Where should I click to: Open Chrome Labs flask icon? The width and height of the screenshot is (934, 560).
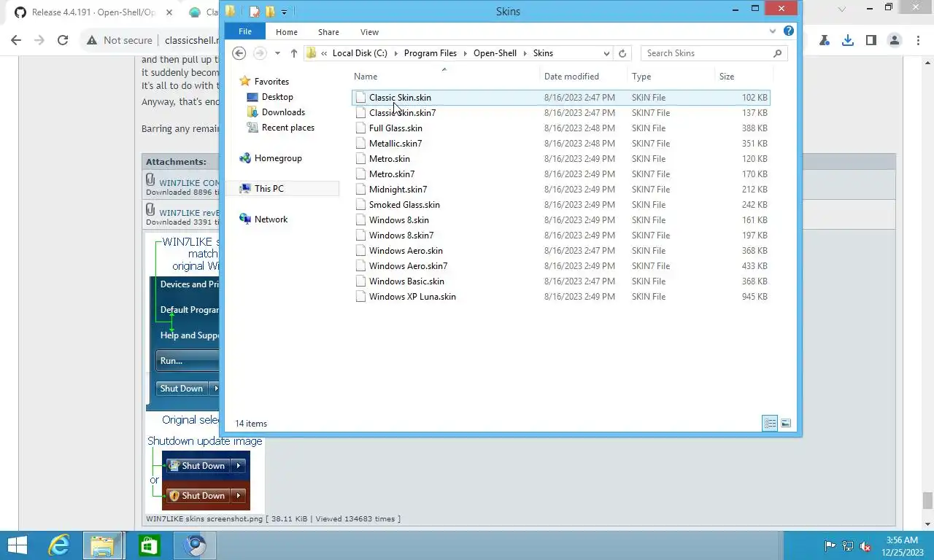pos(824,40)
